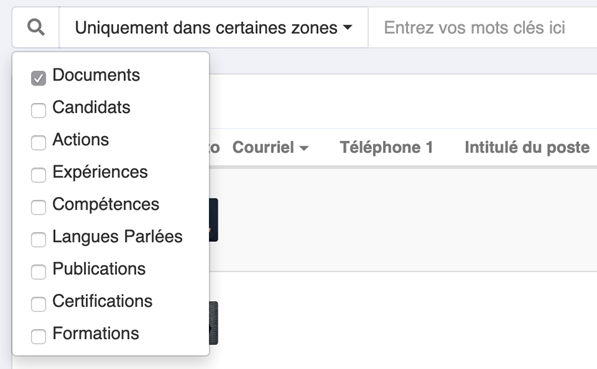This screenshot has height=369, width=597.
Task: Enable the Candidats checkbox
Action: [38, 110]
